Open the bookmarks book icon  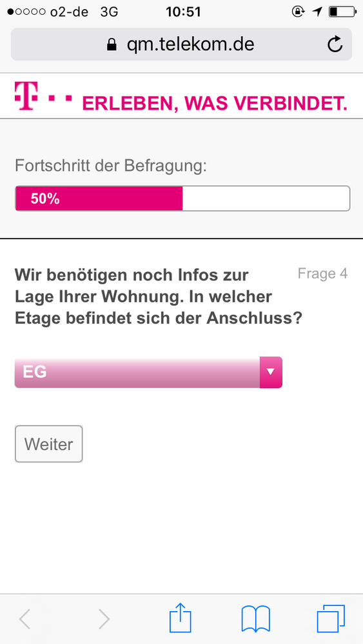(256, 619)
